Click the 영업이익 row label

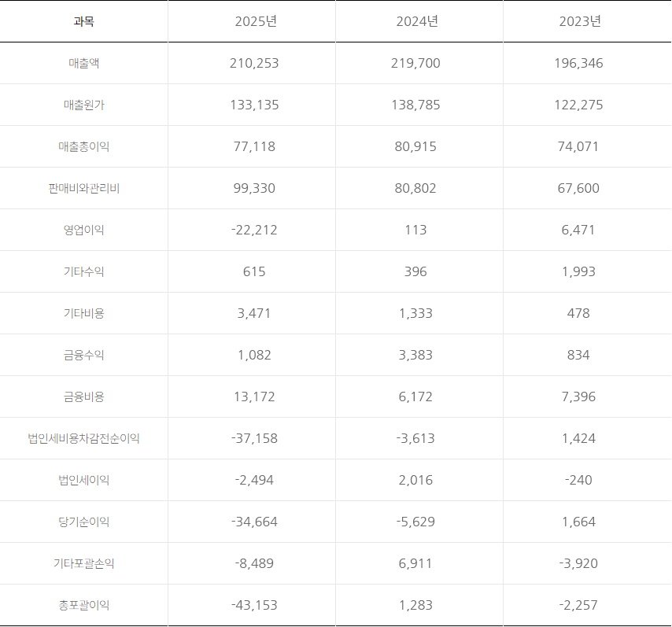tap(83, 231)
